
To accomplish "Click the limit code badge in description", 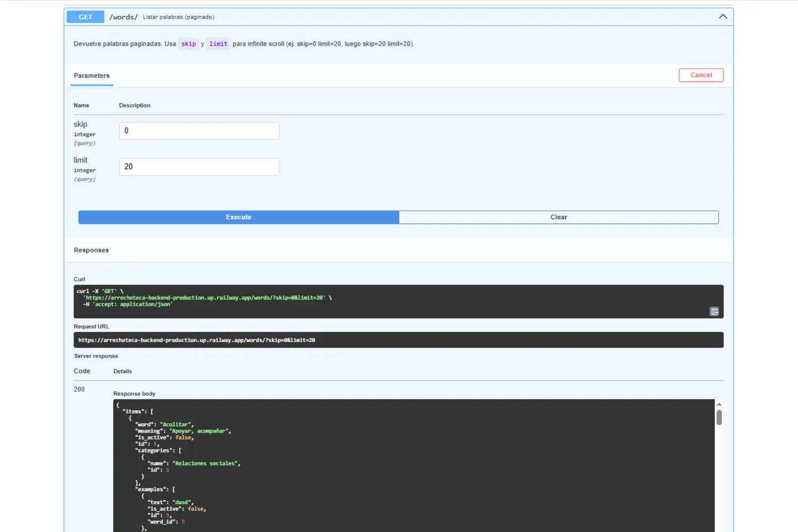I will coord(218,44).
